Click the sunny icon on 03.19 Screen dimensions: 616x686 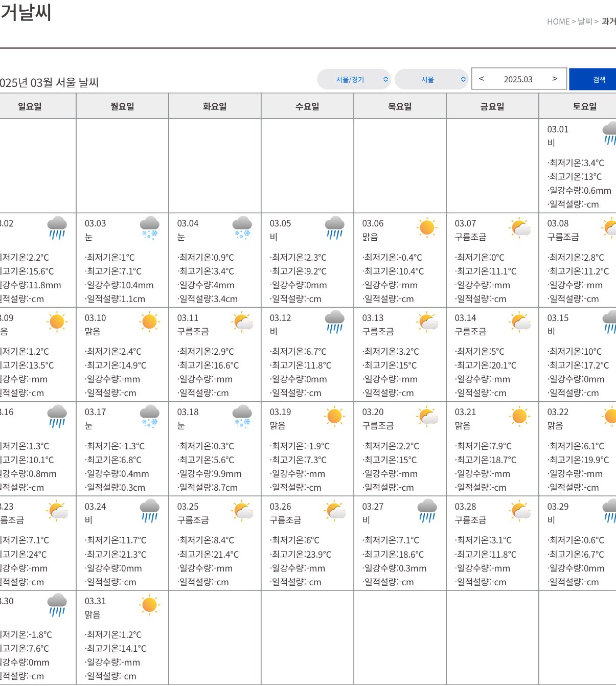click(x=334, y=416)
